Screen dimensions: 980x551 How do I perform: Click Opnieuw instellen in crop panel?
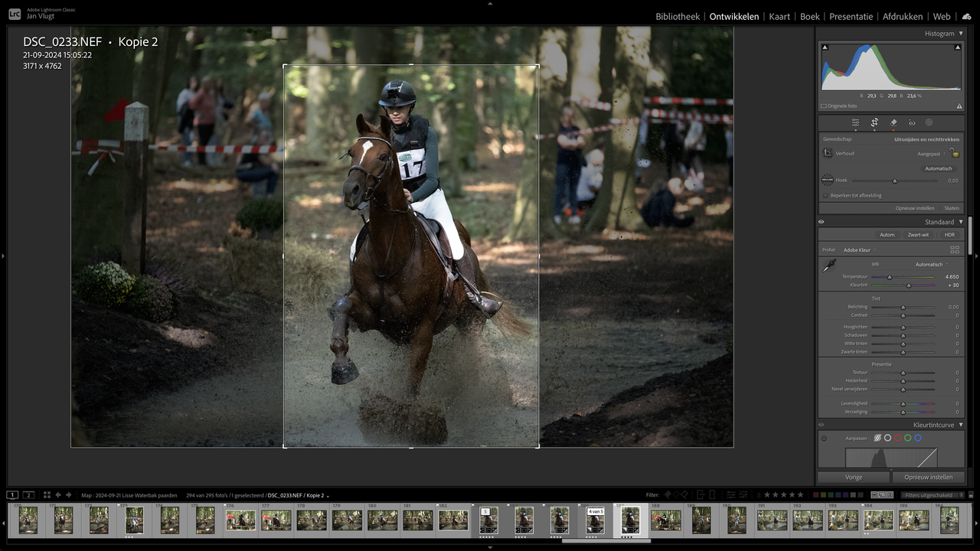click(915, 208)
